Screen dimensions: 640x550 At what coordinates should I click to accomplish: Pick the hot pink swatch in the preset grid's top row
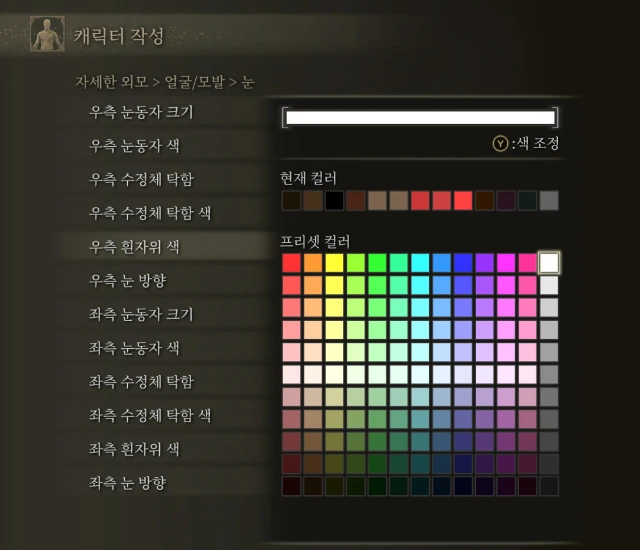[528, 263]
